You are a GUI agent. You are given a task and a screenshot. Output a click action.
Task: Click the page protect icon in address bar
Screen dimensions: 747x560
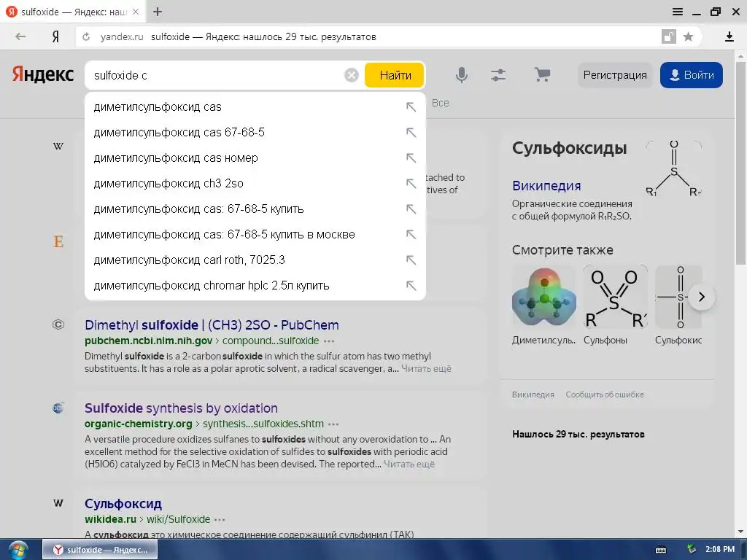[x=669, y=36]
